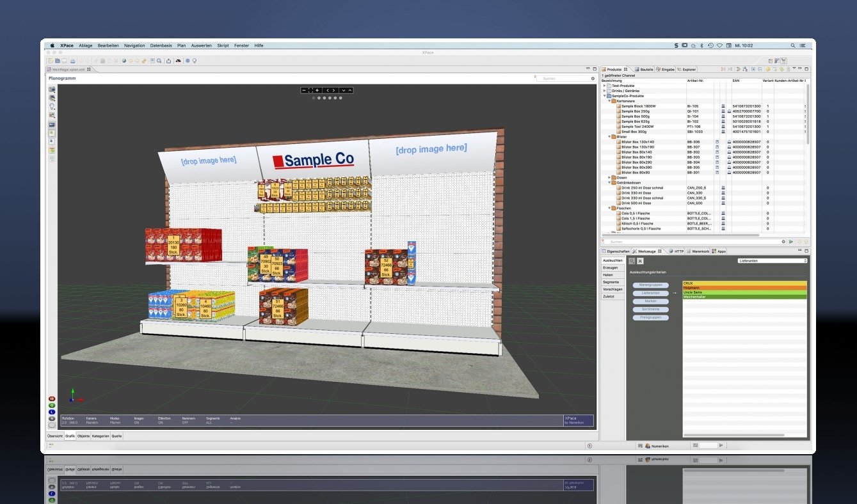857x504 pixels.
Task: Rotate view right with the right chevron
Action: (334, 90)
